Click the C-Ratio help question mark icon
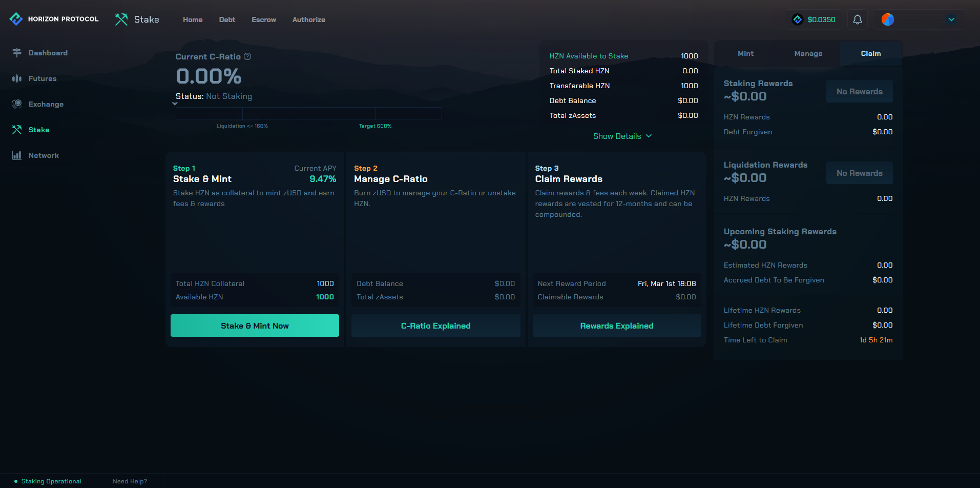Screen dimensions: 980x488 pyautogui.click(x=247, y=56)
